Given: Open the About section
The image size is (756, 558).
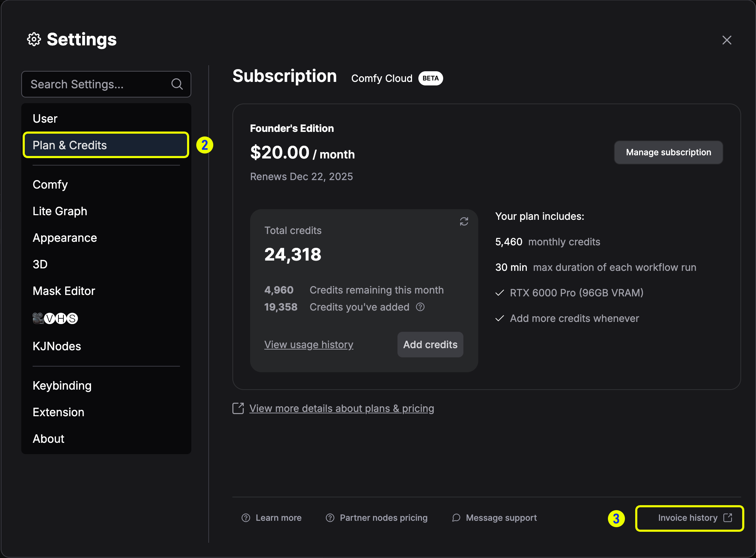Looking at the screenshot, I should 49,439.
